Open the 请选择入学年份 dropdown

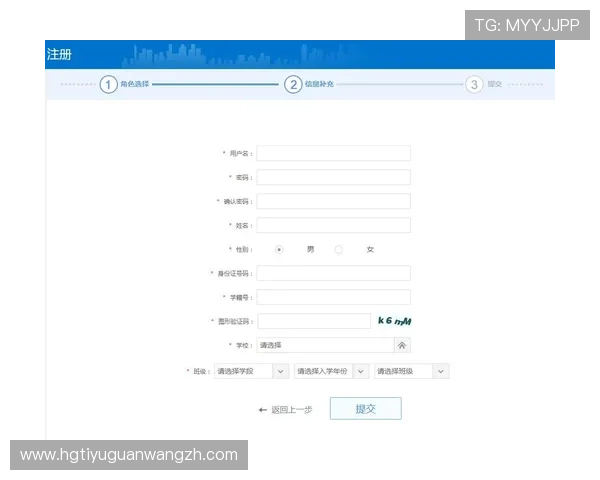pyautogui.click(x=331, y=371)
